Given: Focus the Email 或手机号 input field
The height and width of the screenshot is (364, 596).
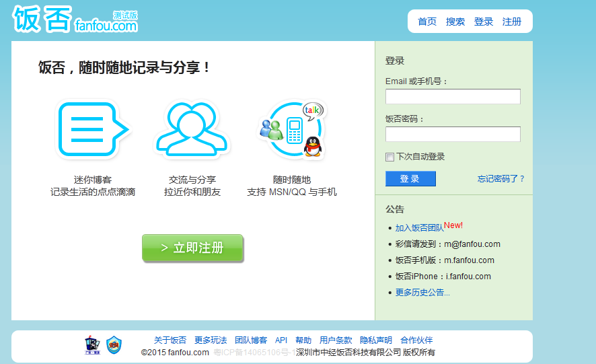Looking at the screenshot, I should pos(453,97).
